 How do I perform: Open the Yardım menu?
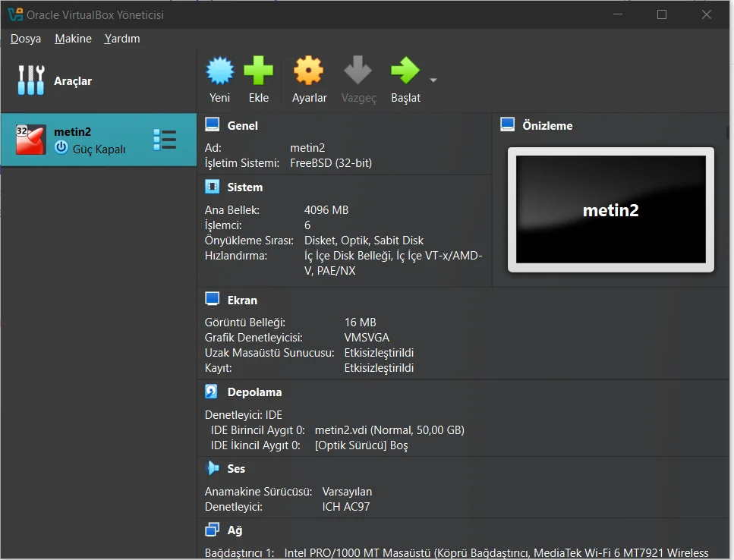tap(121, 39)
